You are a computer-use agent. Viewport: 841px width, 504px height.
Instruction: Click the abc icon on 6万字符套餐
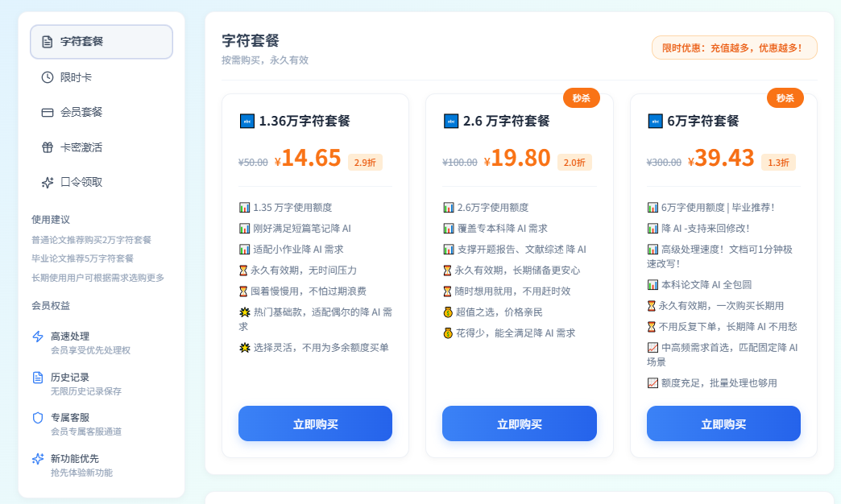655,122
